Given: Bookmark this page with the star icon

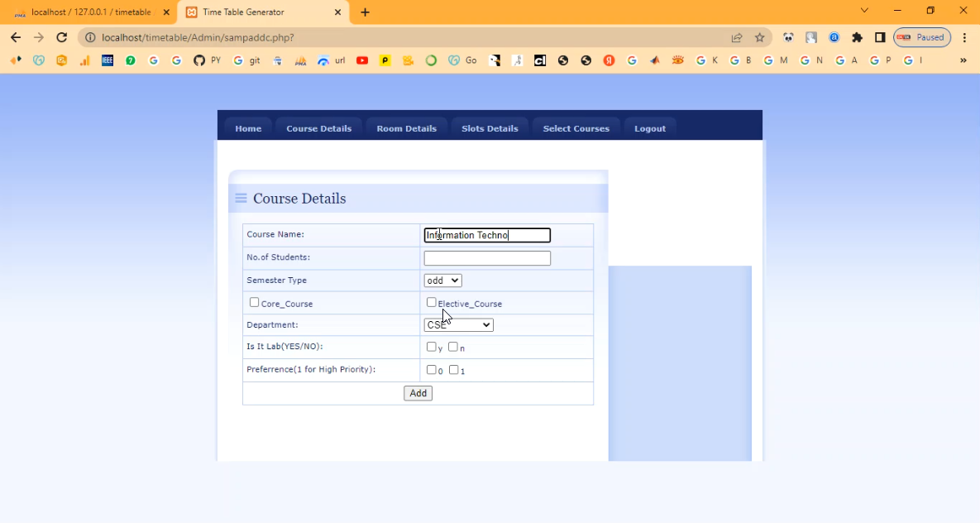Looking at the screenshot, I should click(x=759, y=37).
